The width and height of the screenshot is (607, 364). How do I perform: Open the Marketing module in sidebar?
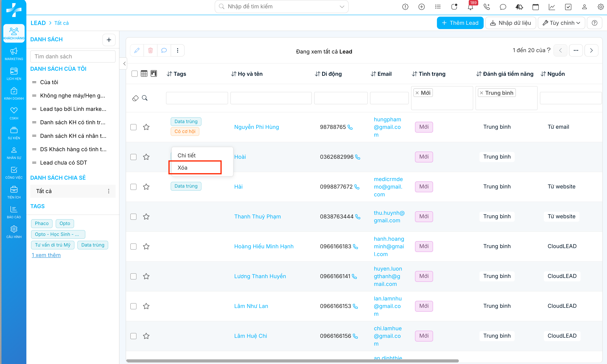tap(14, 54)
